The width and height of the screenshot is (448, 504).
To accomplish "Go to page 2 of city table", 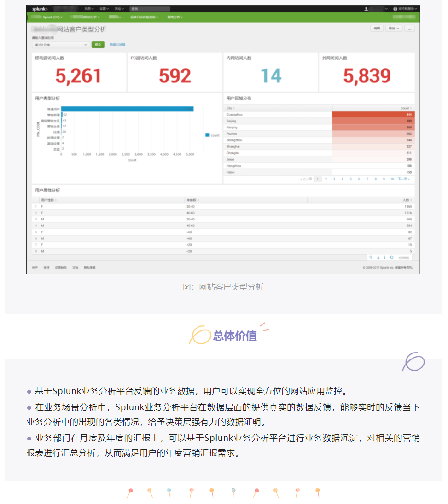I will tap(326, 179).
